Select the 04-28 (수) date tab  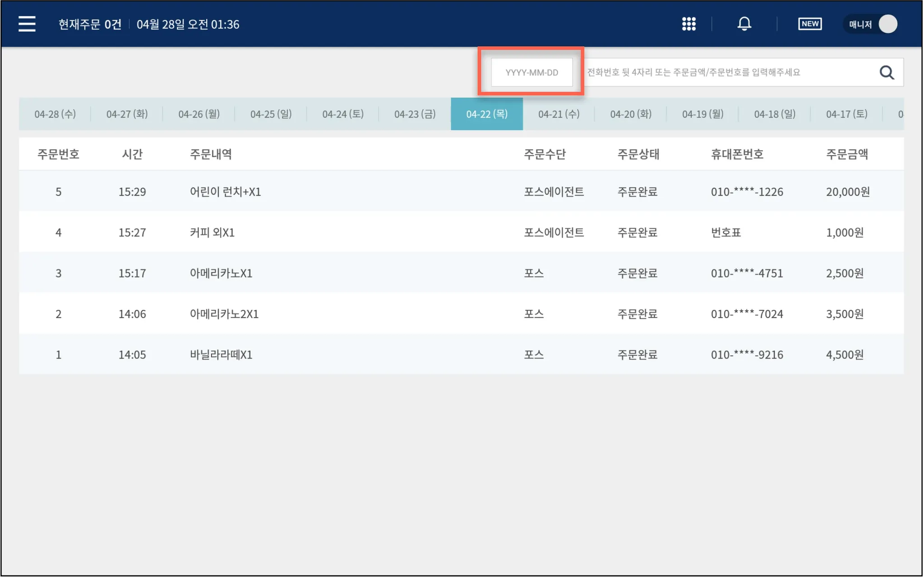tap(55, 114)
